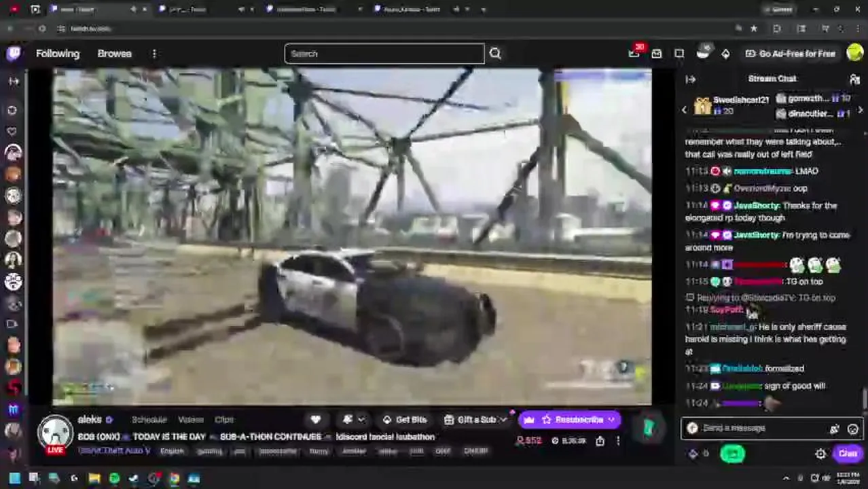The image size is (868, 489).
Task: Show previous gift leaderboard entry
Action: [x=685, y=109]
